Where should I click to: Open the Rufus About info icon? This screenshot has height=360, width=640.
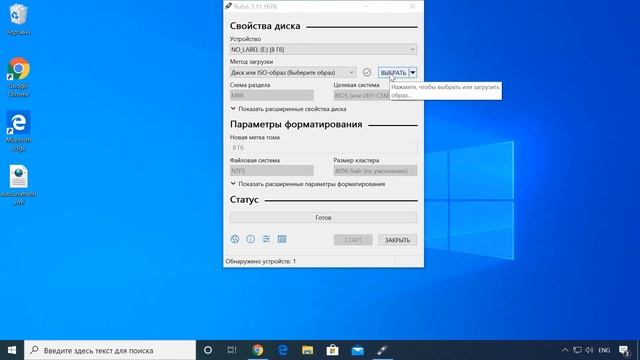[250, 239]
